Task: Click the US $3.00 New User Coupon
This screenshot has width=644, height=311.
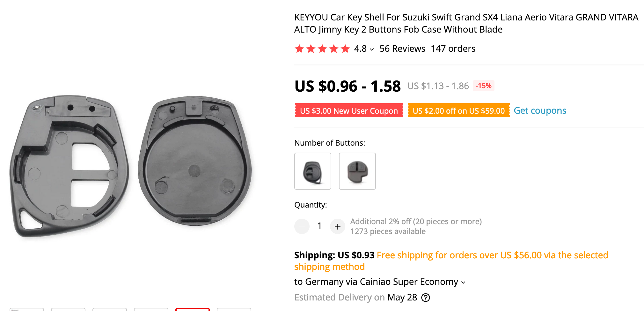Action: 349,110
